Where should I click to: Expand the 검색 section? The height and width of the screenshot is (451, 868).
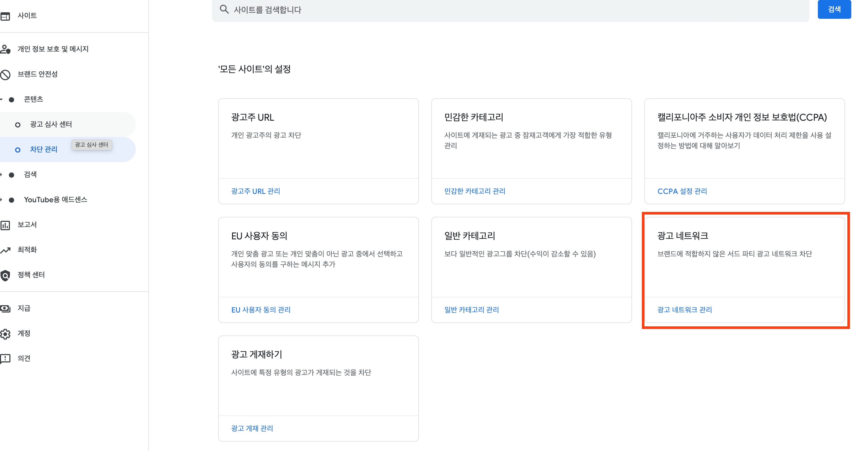(1, 174)
